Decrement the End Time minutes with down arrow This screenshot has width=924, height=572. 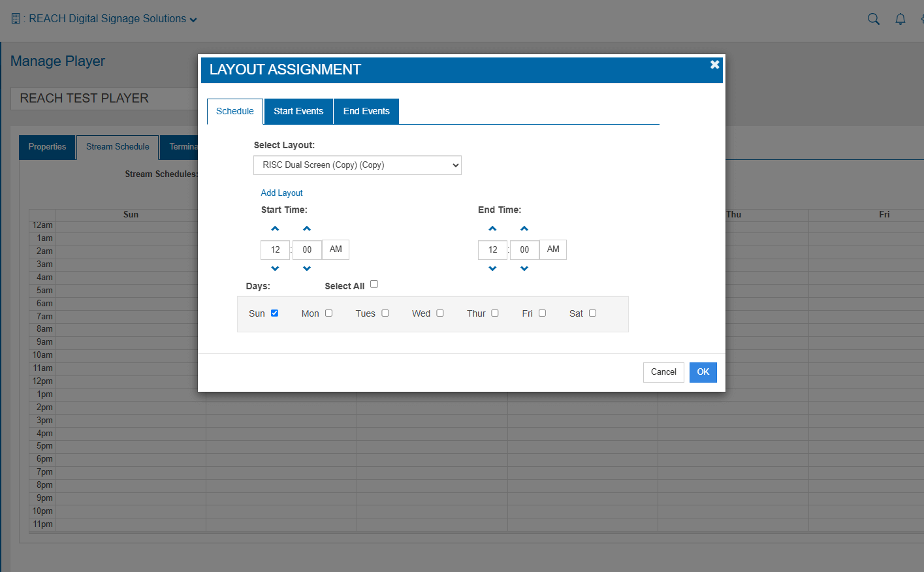point(524,268)
